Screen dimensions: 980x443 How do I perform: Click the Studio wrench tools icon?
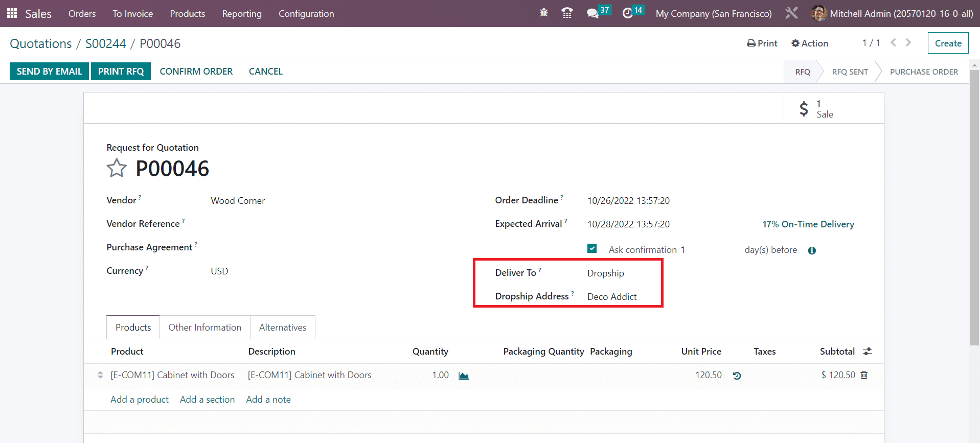tap(791, 13)
